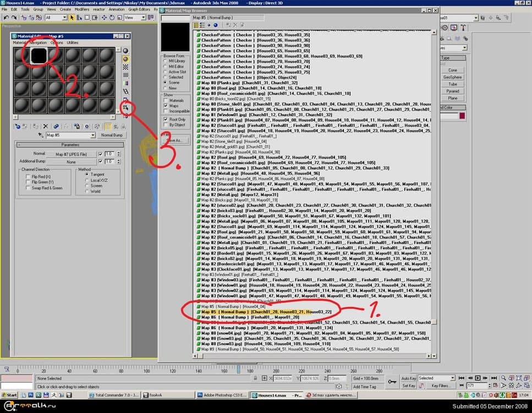Click Normal amount spinner arrows
The image size is (532, 413).
click(x=118, y=154)
